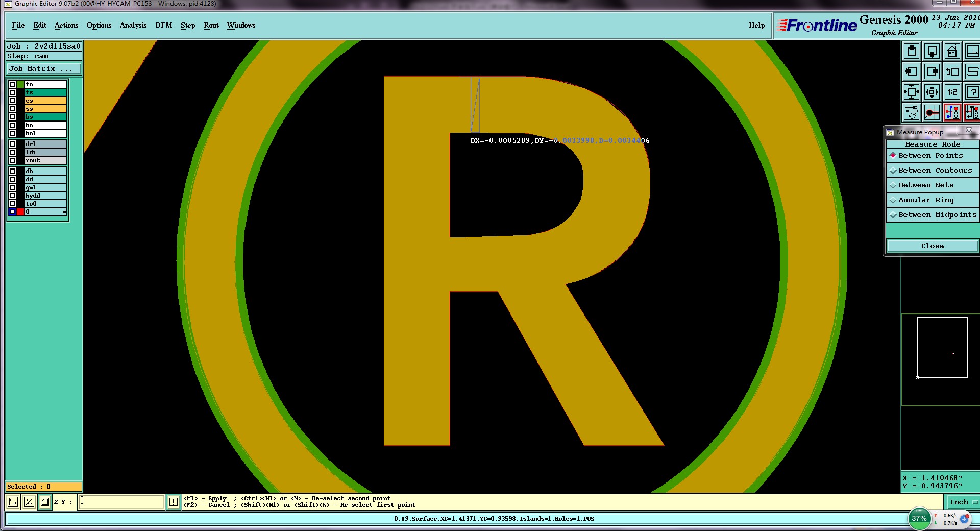
Task: Click the zoom home house icon
Action: [x=952, y=51]
